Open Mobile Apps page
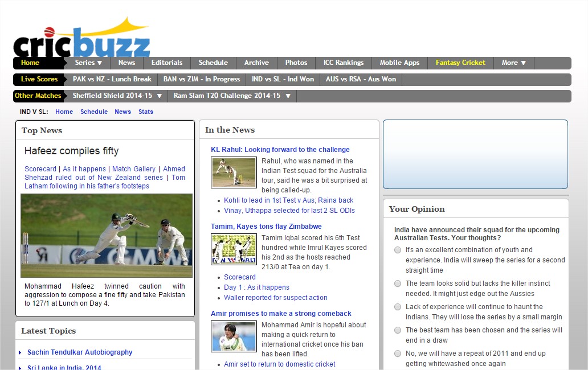The image size is (588, 370). pyautogui.click(x=399, y=63)
